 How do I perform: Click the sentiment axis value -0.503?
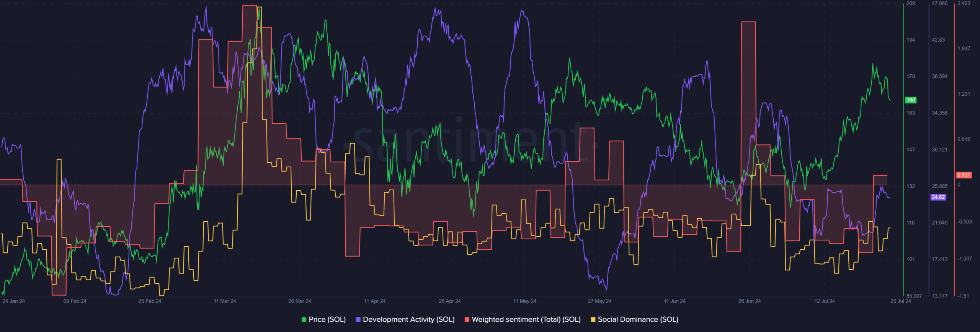point(965,222)
